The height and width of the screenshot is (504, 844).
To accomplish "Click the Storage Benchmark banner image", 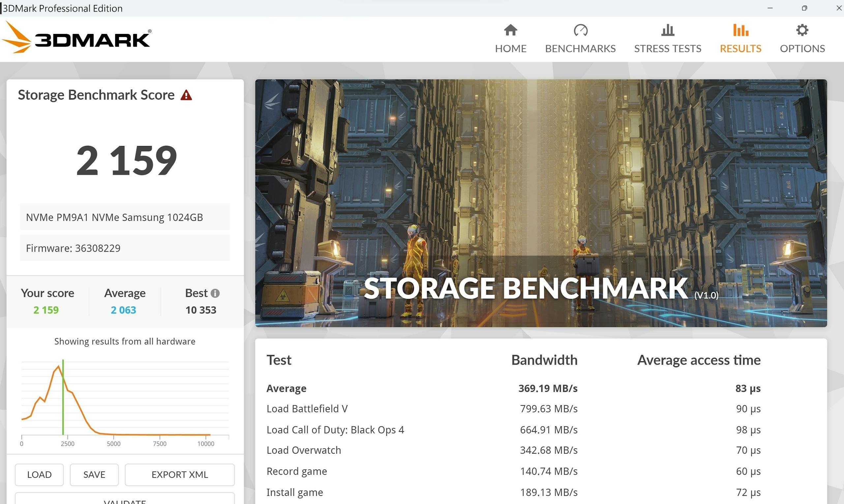I will point(541,203).
